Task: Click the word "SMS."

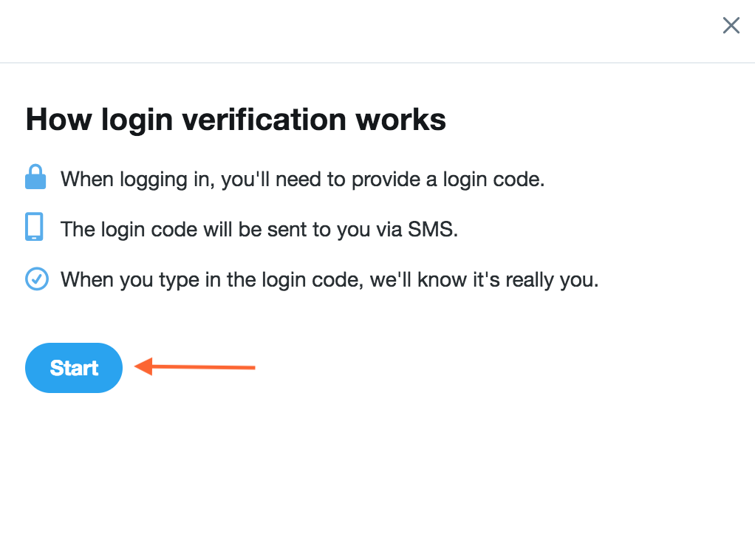Action: (x=433, y=229)
